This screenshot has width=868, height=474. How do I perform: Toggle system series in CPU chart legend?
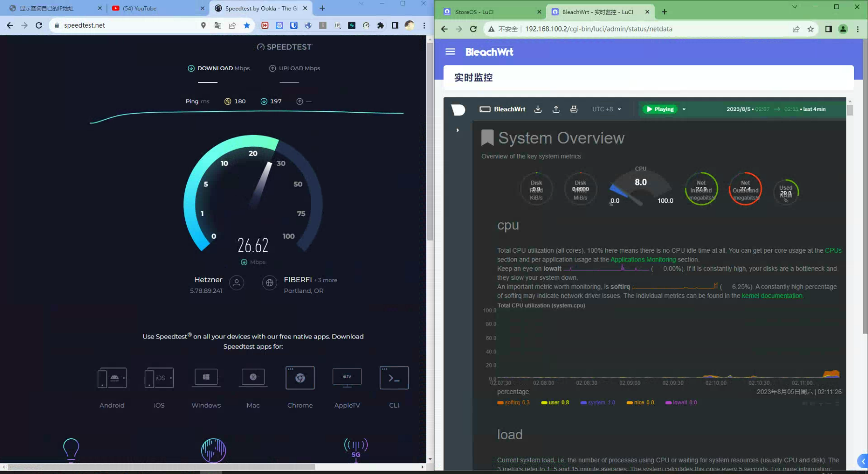pyautogui.click(x=598, y=403)
